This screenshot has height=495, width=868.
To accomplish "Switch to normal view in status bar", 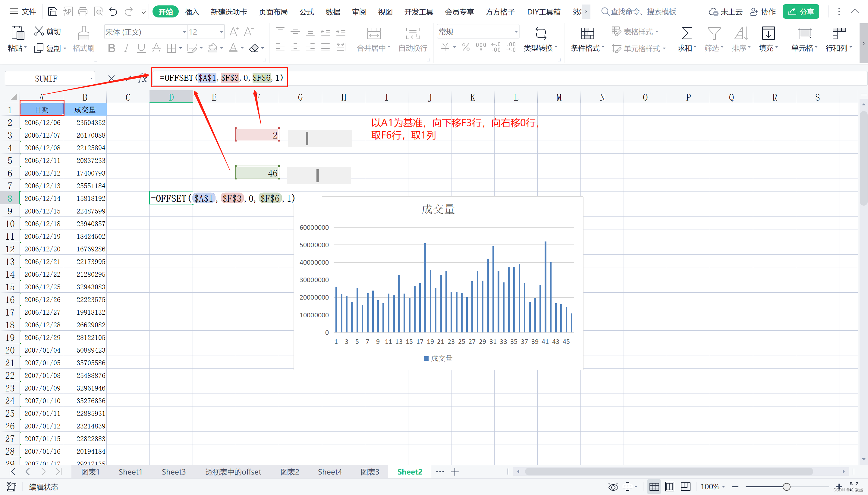I will 654,487.
